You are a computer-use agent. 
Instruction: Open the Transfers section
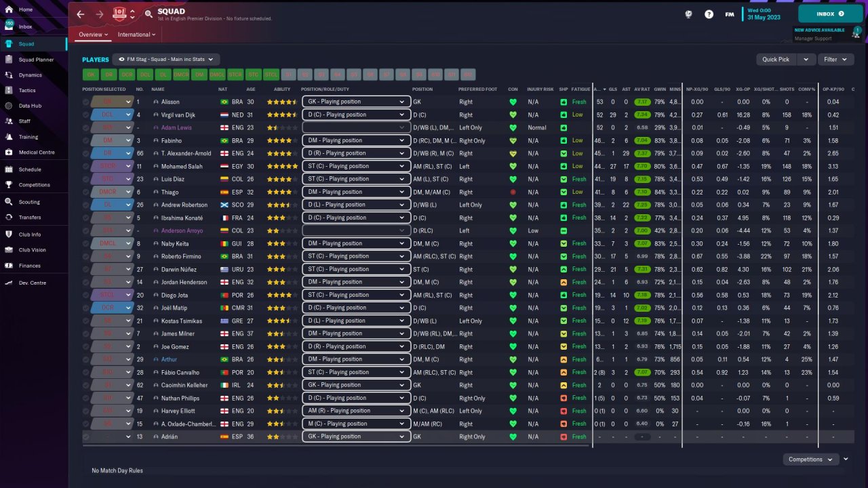30,218
